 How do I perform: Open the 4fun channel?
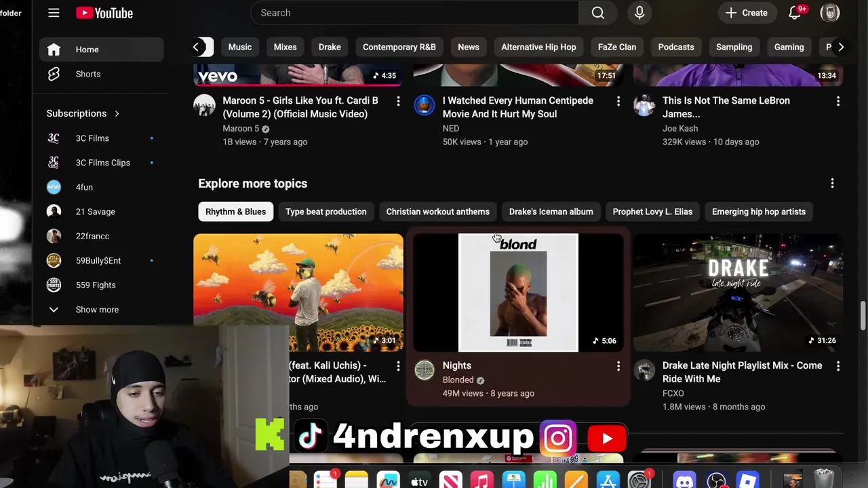[x=101, y=187]
